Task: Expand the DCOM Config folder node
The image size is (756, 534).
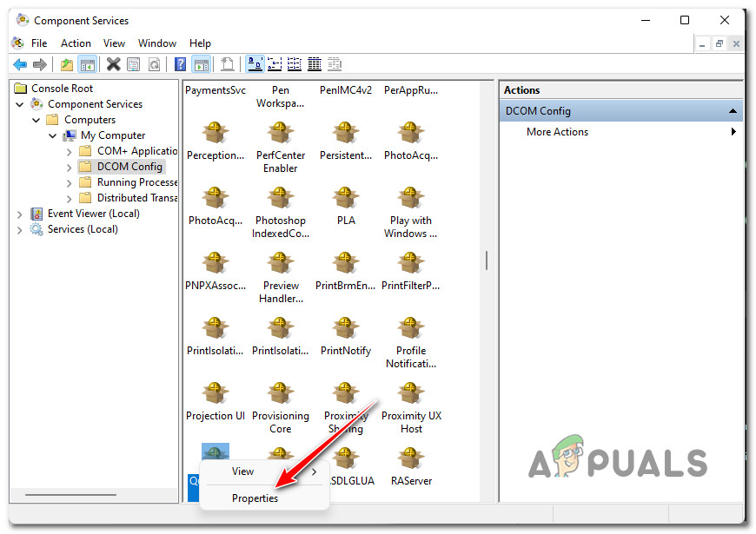Action: pyautogui.click(x=69, y=167)
